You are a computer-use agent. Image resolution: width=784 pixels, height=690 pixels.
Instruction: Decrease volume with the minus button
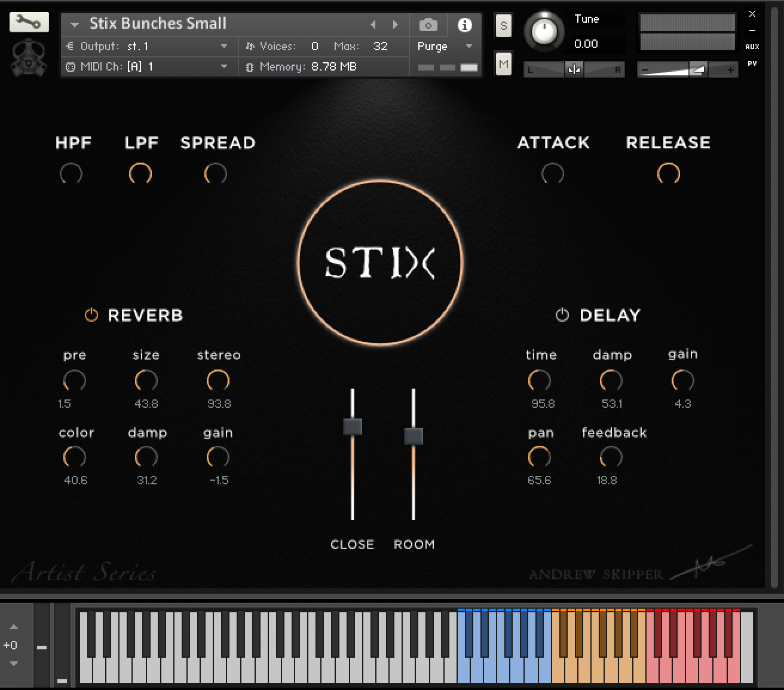click(x=644, y=70)
